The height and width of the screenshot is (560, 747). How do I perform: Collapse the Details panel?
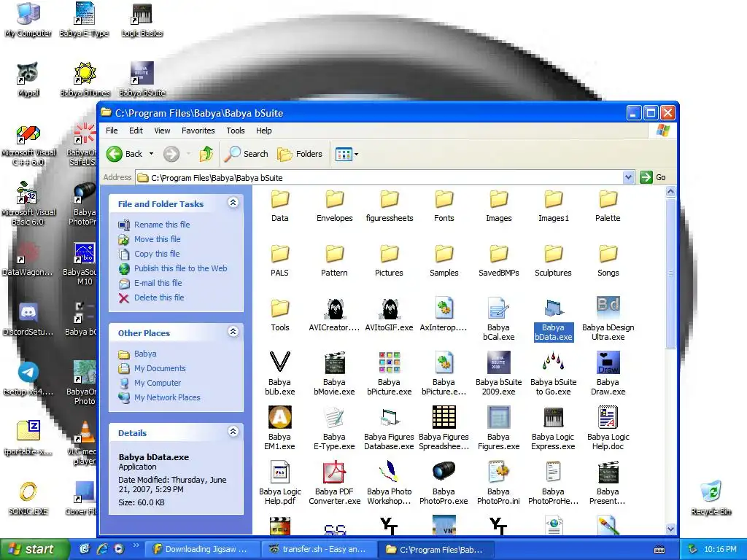pyautogui.click(x=233, y=432)
